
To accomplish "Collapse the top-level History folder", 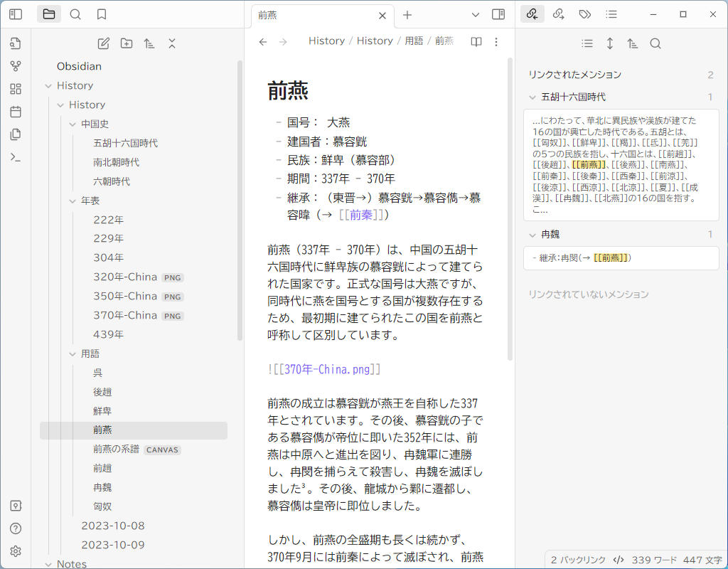I will tap(48, 86).
